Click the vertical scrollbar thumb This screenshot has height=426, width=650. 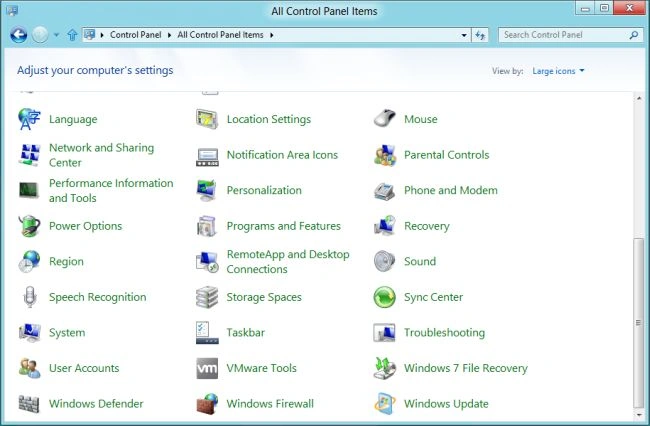pyautogui.click(x=639, y=323)
